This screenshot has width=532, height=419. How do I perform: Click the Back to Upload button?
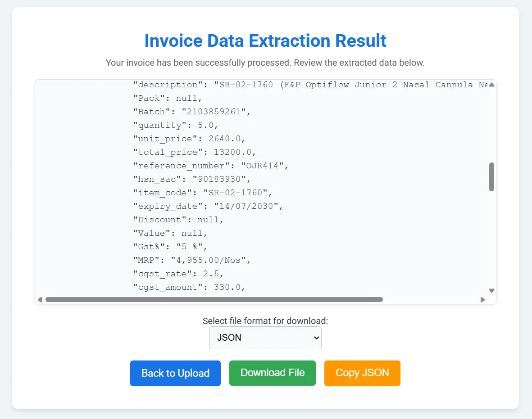pos(175,373)
